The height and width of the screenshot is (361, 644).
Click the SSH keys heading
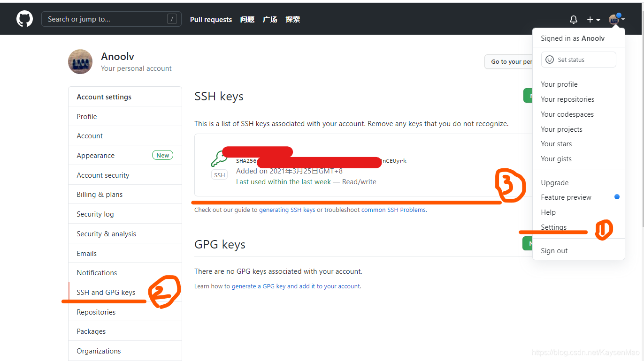pos(219,97)
